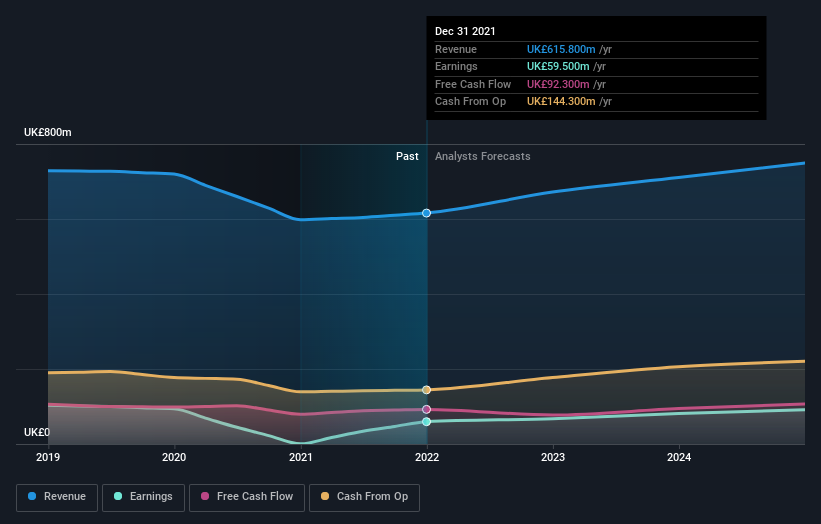Select the Free Cash Flow marker at 2022
Image resolution: width=821 pixels, height=524 pixels.
427,409
